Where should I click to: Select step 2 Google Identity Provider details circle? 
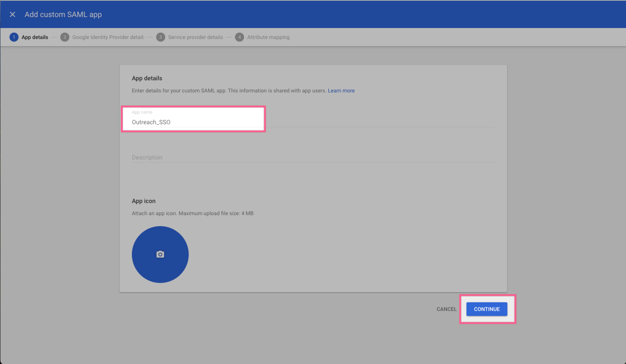65,37
